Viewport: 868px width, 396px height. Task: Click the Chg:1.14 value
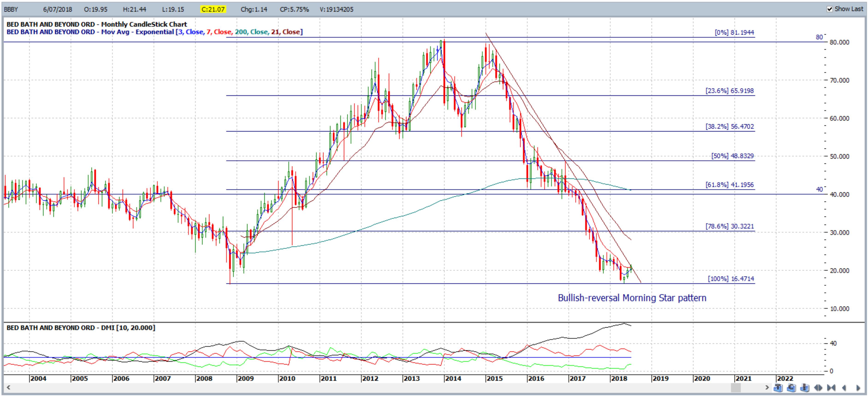pos(254,9)
